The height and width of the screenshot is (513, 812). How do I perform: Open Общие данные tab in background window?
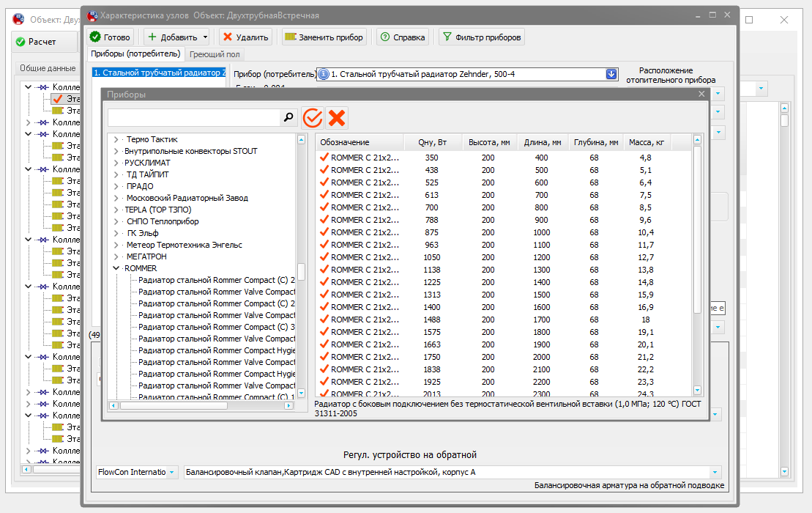click(48, 68)
